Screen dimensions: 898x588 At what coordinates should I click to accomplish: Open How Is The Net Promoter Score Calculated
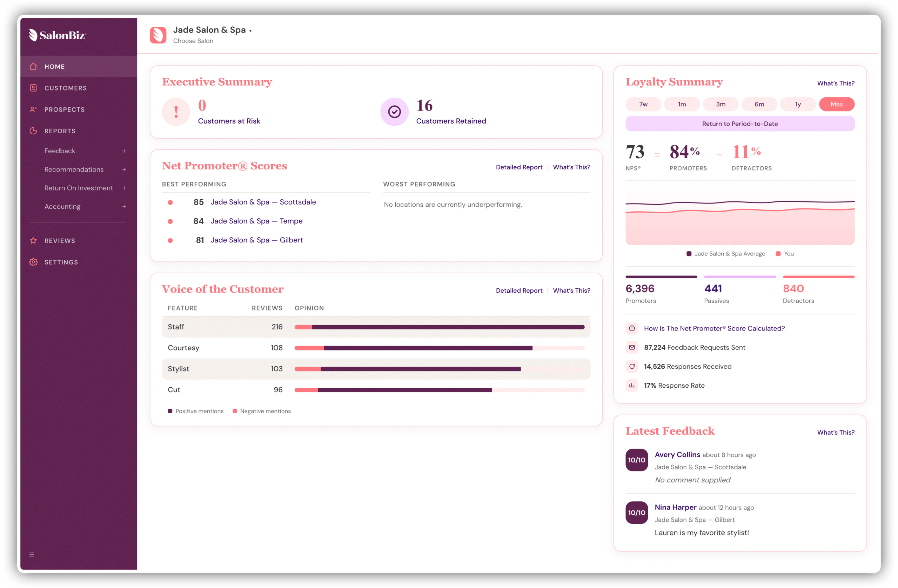pos(714,328)
